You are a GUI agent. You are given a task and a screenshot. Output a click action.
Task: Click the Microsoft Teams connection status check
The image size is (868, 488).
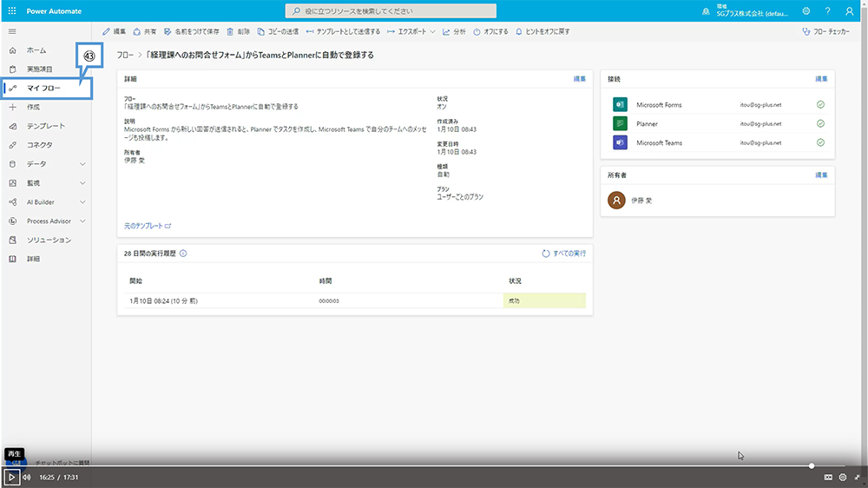coord(820,142)
